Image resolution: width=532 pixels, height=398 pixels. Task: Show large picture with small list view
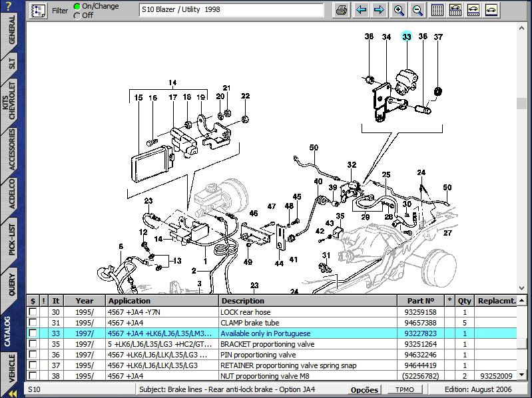click(473, 10)
